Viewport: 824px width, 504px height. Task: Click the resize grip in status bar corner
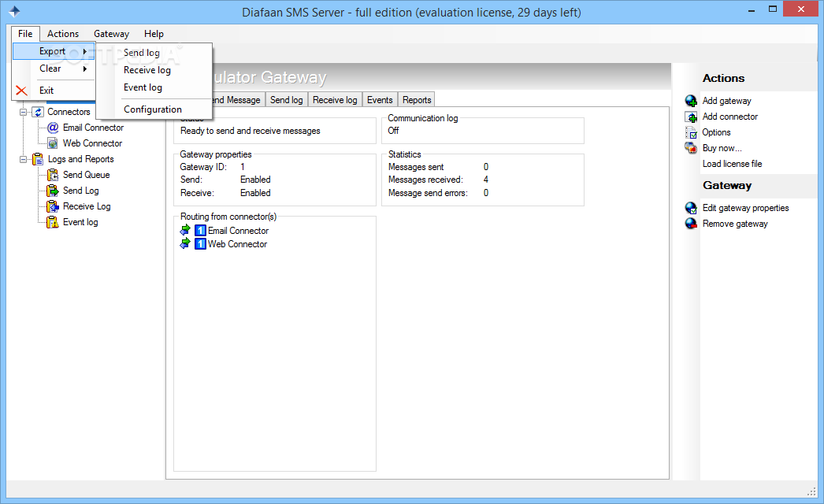pos(811,491)
